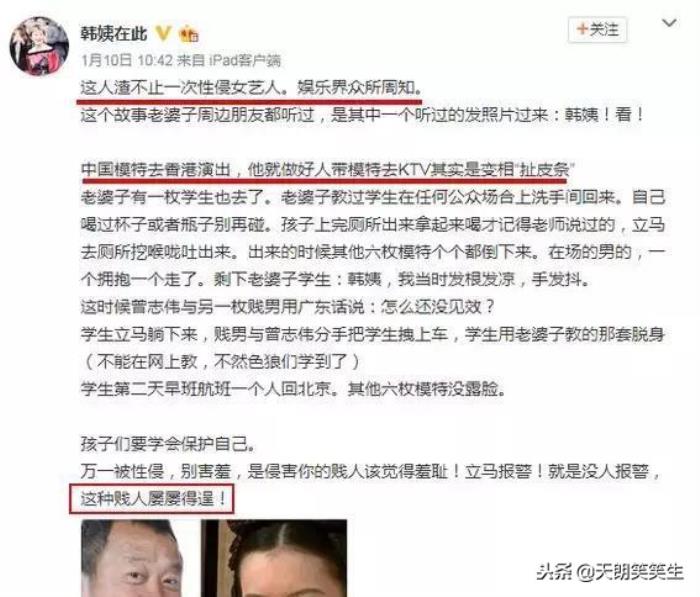Click the line mentioning 曾志伟 speaking 广东话
Screen dimensions: 700x597
(288, 307)
